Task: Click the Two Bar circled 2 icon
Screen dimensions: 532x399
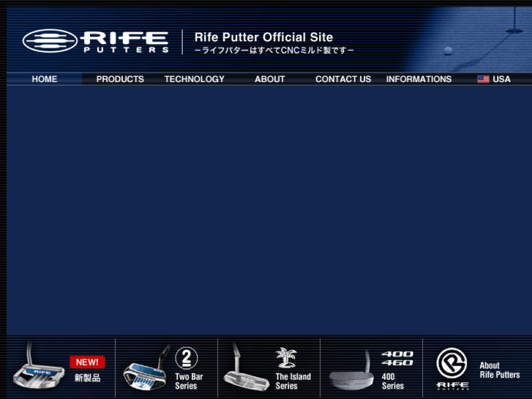Action: [x=187, y=358]
